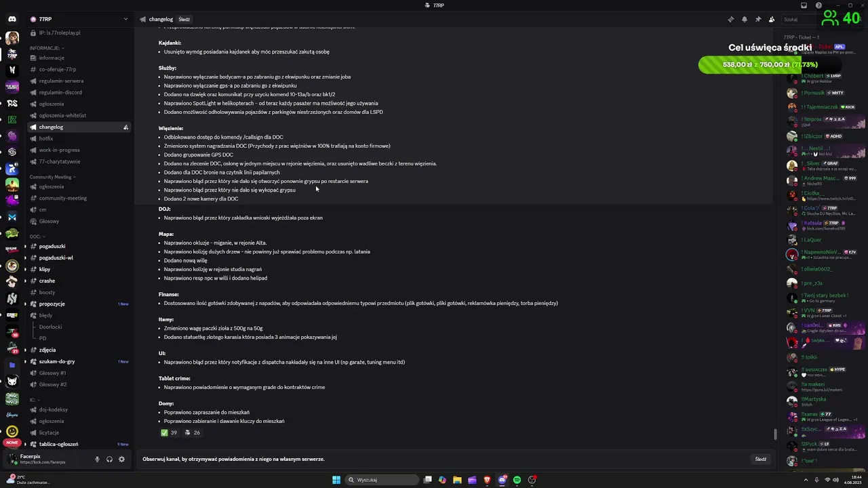Open the turtle avatar server
868x488 pixels.
point(12,233)
